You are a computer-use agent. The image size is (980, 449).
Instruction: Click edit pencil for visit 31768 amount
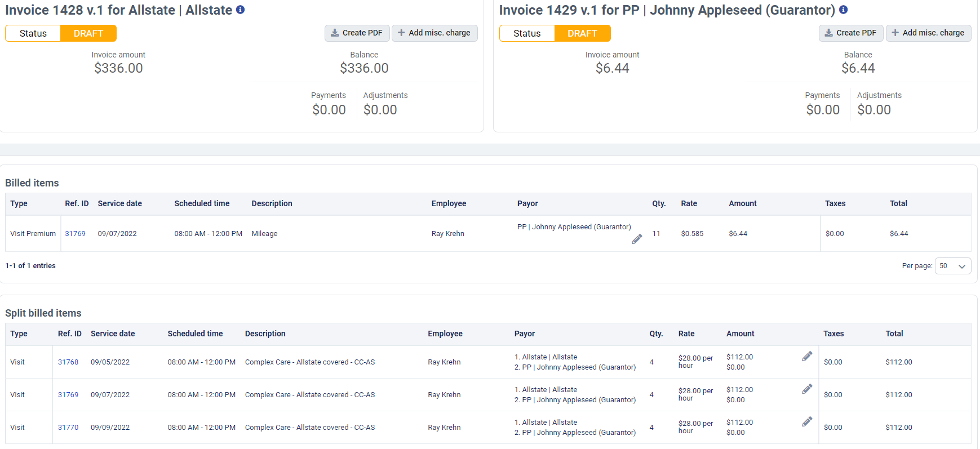click(x=807, y=356)
